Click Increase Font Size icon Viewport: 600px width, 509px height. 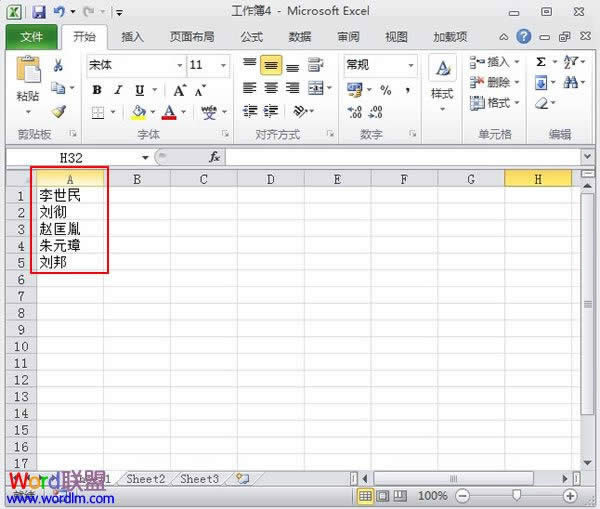pos(179,91)
